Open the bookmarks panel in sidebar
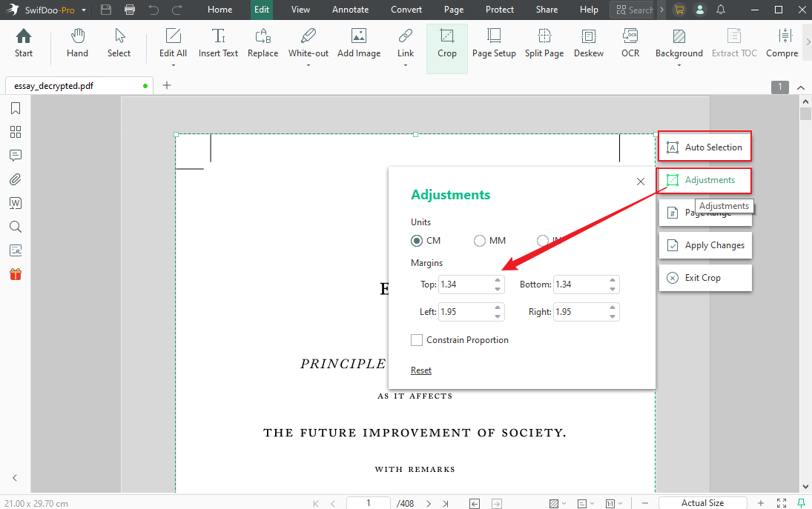 pos(15,107)
